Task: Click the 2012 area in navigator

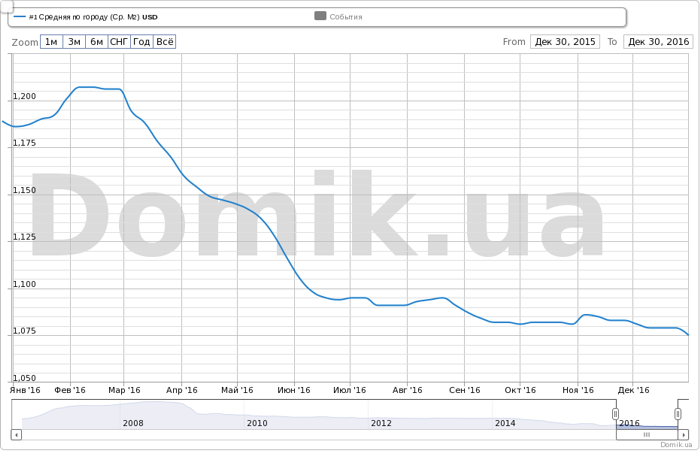Action: (381, 423)
